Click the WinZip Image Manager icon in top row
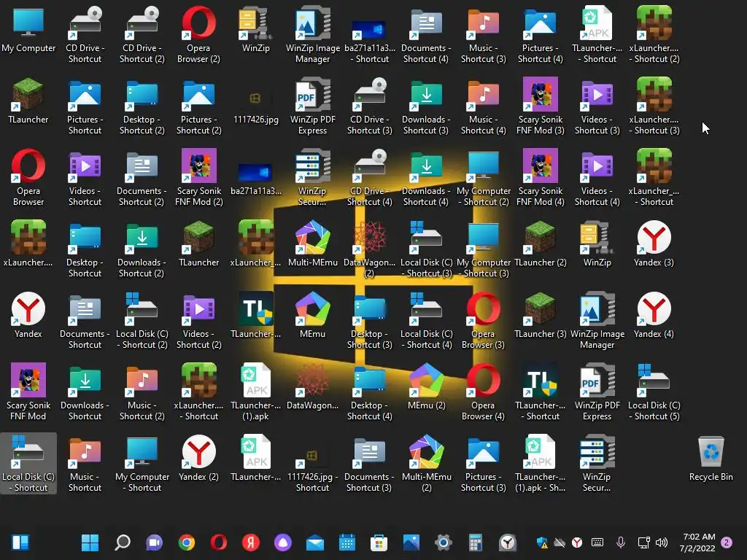Screen dimensions: 747x560 pyautogui.click(x=312, y=35)
